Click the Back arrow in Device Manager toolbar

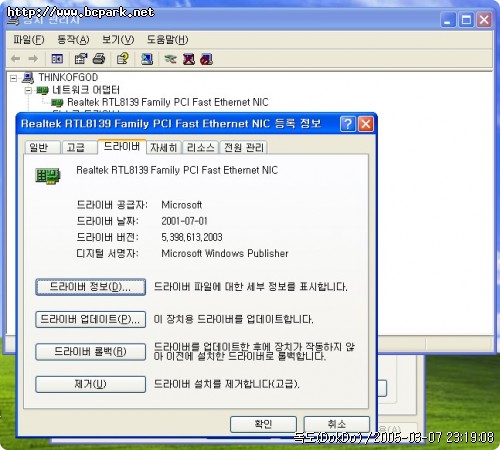pyautogui.click(x=15, y=59)
